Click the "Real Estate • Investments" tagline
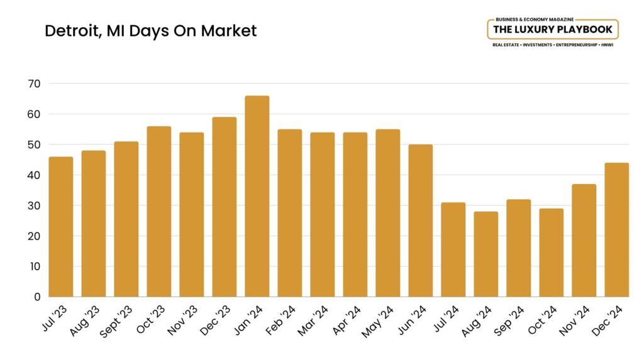Screen dimensions: 644x362 tap(553, 47)
